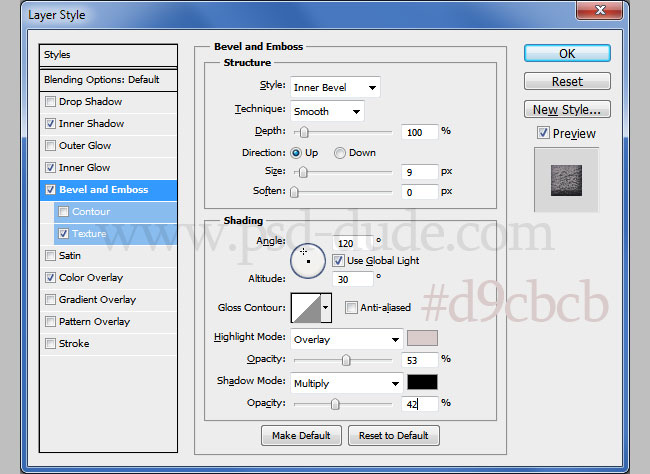
Task: Open the Inner Shadow settings row
Action: (x=108, y=124)
